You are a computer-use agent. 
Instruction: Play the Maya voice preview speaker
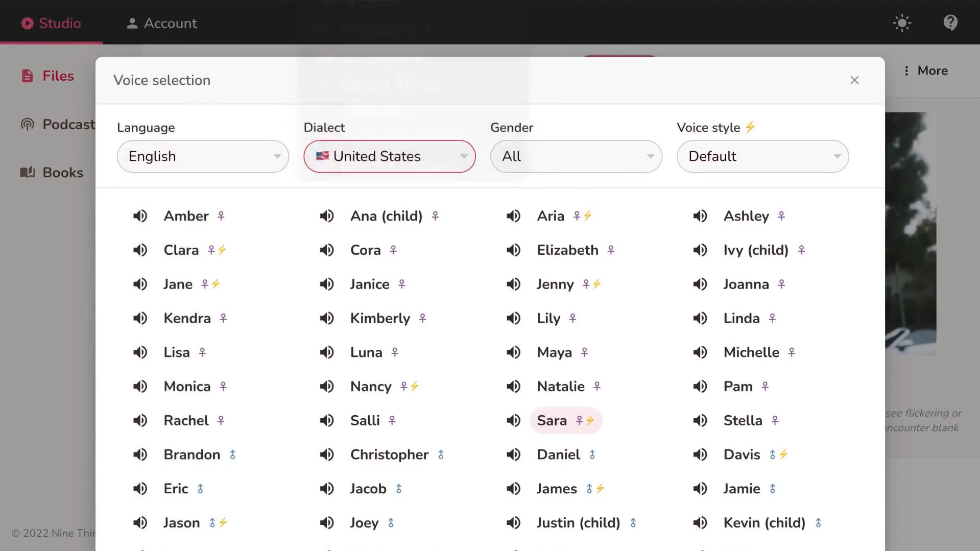point(513,352)
